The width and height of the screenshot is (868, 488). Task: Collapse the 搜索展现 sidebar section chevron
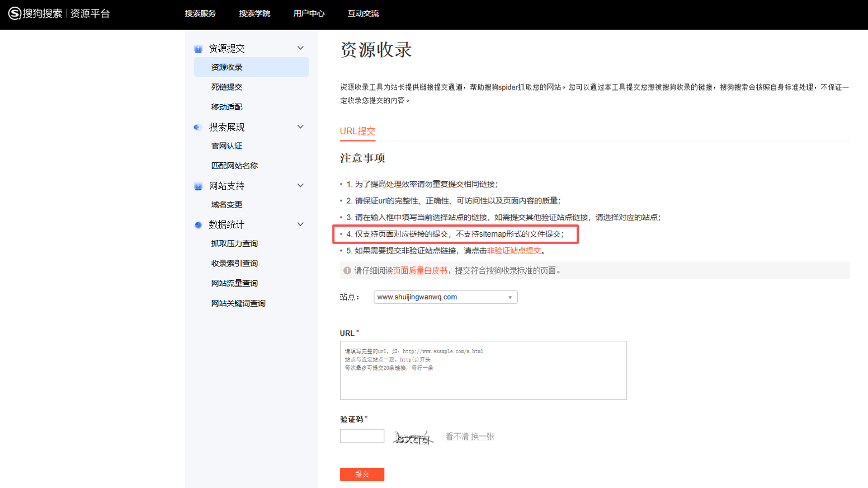click(x=300, y=127)
